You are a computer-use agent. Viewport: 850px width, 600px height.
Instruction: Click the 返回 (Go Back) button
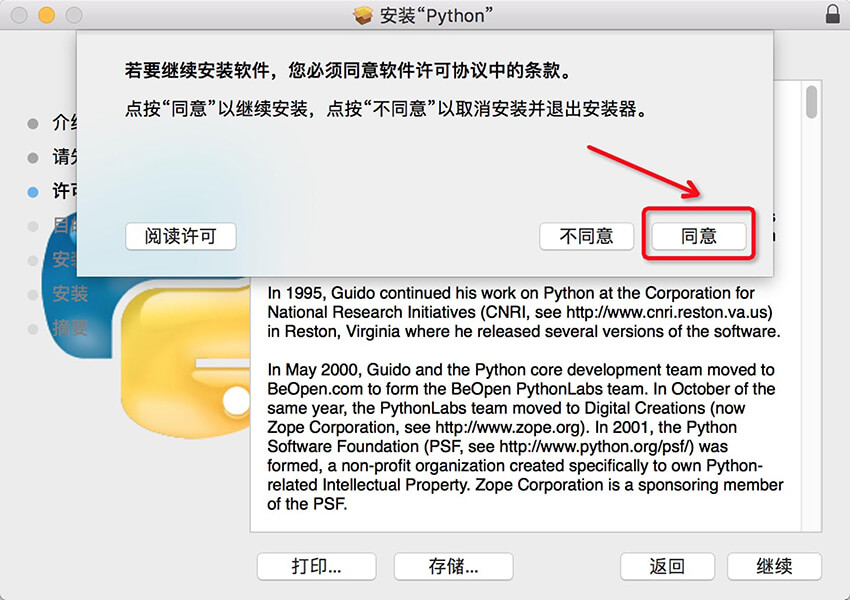click(x=667, y=566)
